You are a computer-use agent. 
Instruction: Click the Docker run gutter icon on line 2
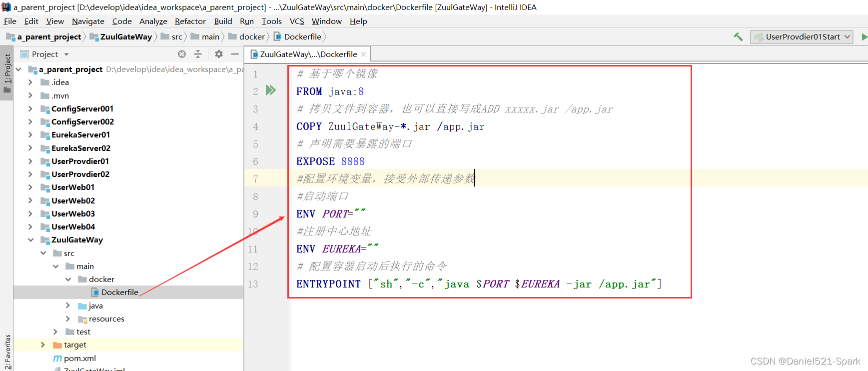tap(271, 90)
